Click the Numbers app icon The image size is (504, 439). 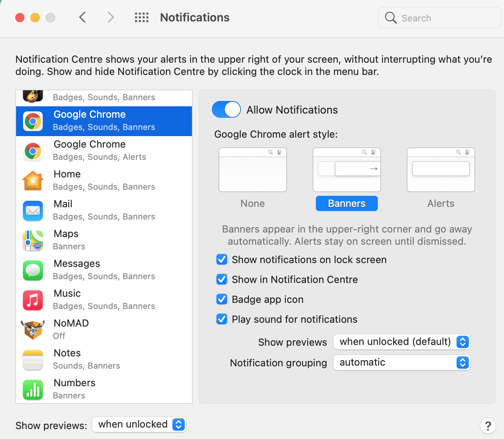[33, 390]
